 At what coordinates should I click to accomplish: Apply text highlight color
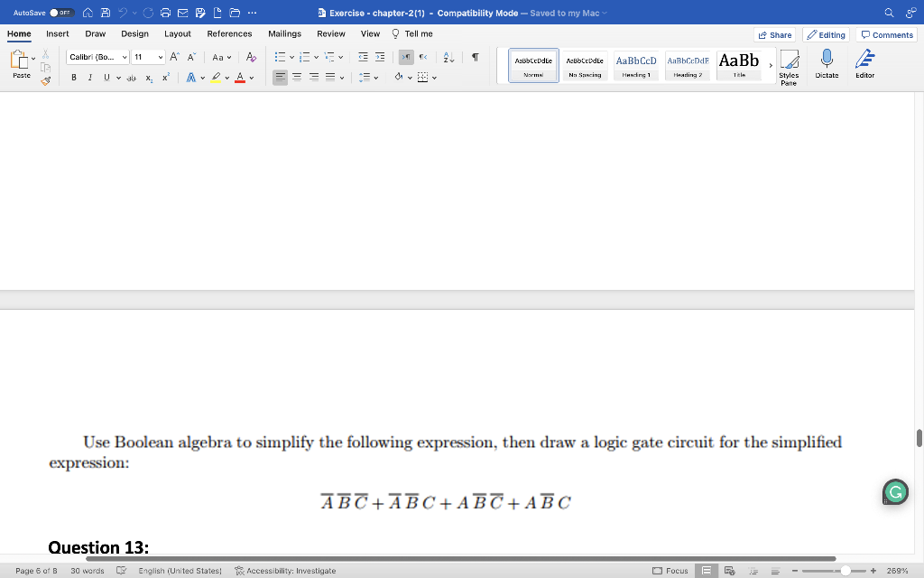pyautogui.click(x=217, y=78)
